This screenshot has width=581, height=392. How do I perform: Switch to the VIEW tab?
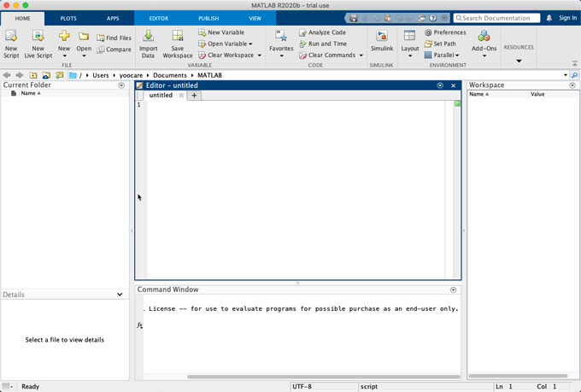click(x=255, y=18)
